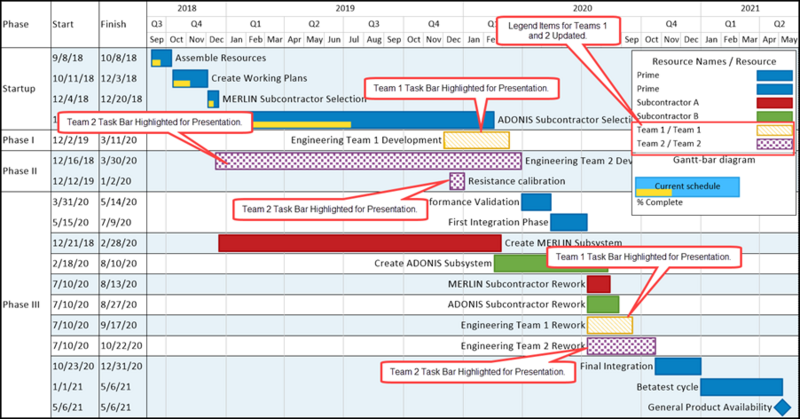Select the Create Working Plans task bar
The width and height of the screenshot is (800, 419).
click(190, 79)
